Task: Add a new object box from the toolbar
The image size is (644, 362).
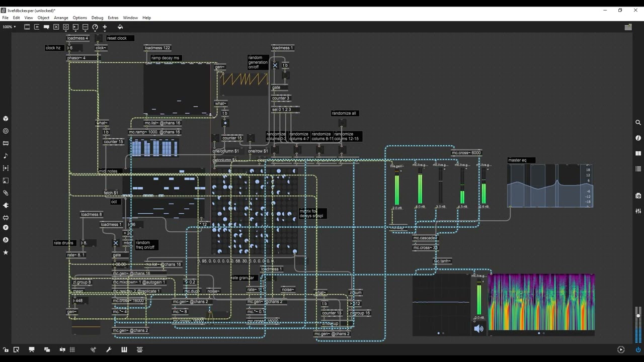Action: tap(27, 27)
